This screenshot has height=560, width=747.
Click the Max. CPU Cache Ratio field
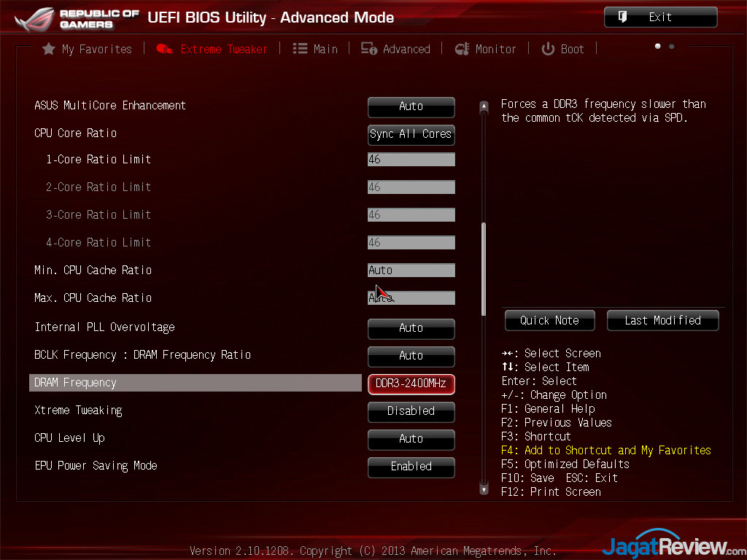[x=411, y=297]
